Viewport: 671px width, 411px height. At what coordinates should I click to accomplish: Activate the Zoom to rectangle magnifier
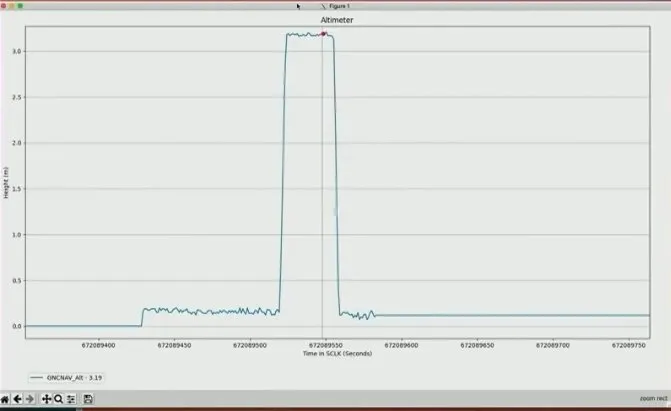pyautogui.click(x=59, y=399)
